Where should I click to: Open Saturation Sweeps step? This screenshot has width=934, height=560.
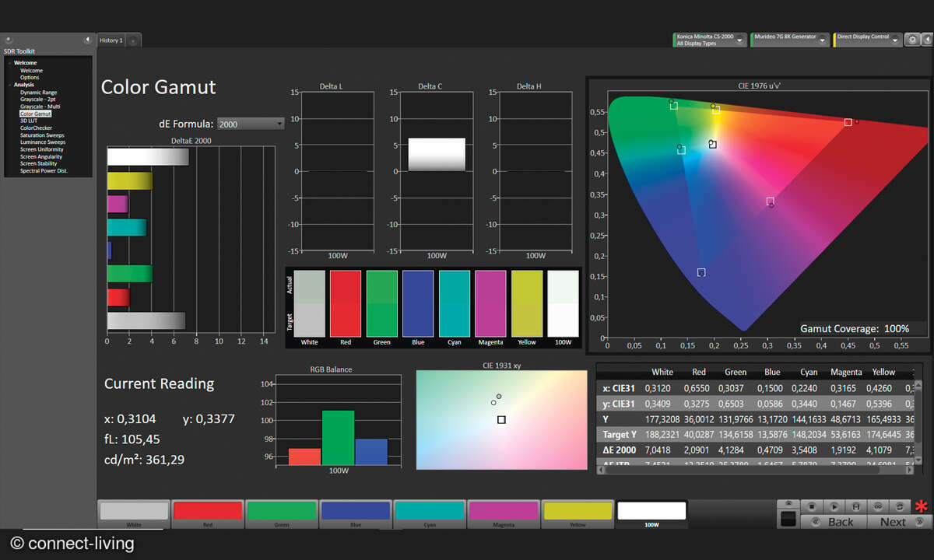(x=42, y=135)
